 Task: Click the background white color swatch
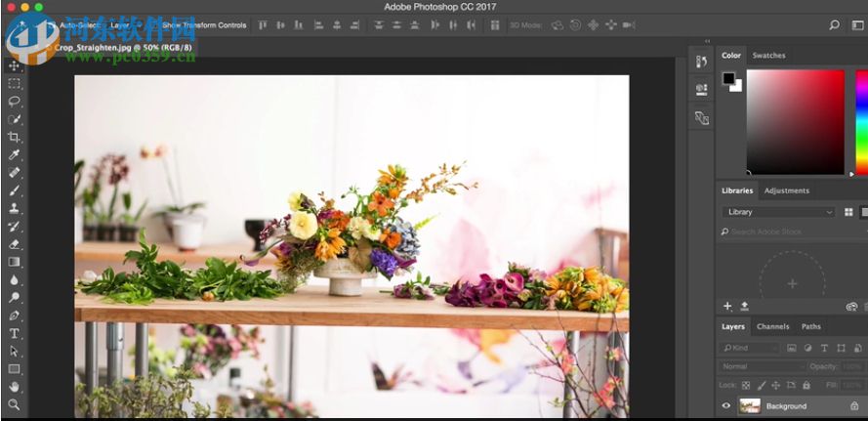(x=737, y=87)
